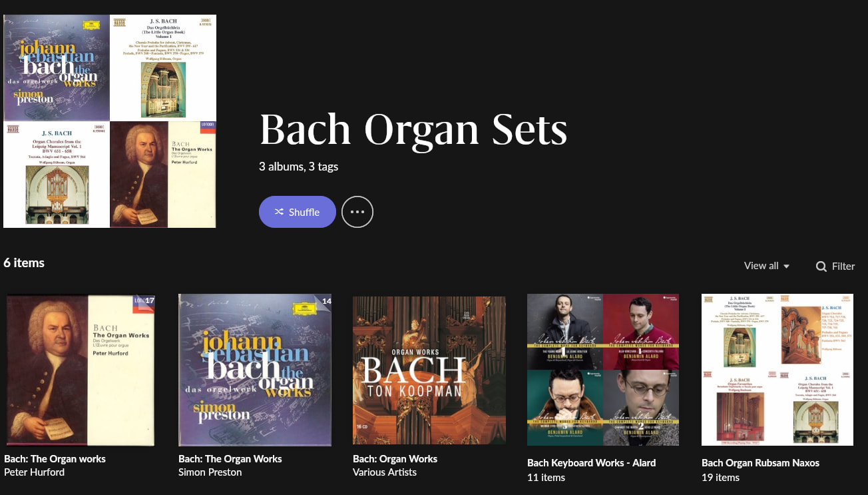Click the shuffle arrows icon
The height and width of the screenshot is (495, 868).
(279, 212)
